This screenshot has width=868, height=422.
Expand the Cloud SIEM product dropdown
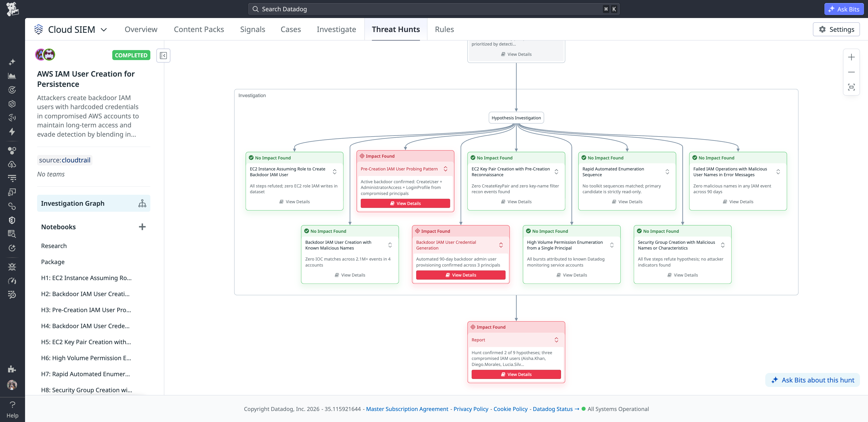coord(104,30)
